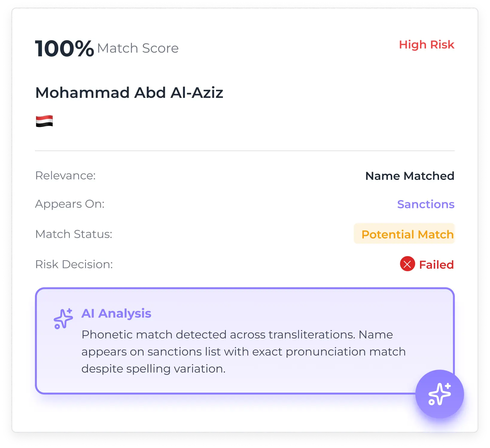Click the divider line below the flag
This screenshot has width=490, height=448.
point(245,151)
